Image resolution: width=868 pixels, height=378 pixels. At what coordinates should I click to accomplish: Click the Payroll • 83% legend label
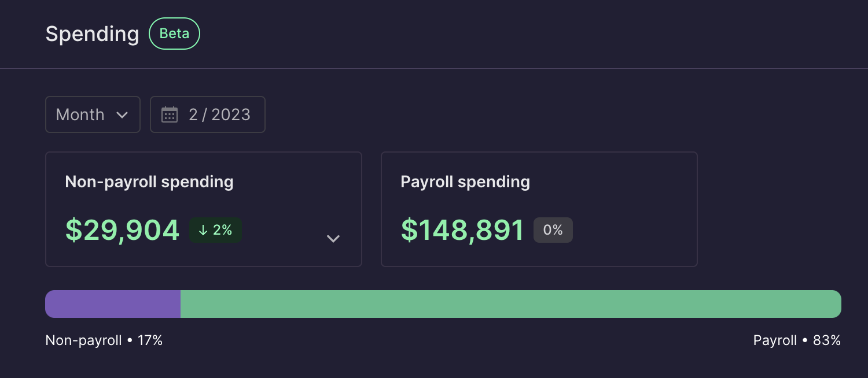[x=797, y=340]
